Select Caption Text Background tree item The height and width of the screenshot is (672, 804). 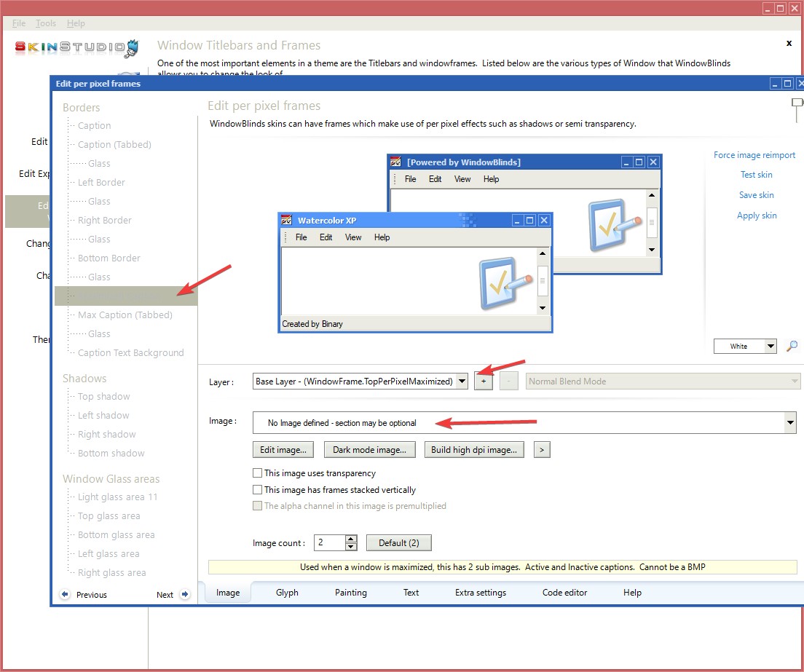(x=130, y=353)
